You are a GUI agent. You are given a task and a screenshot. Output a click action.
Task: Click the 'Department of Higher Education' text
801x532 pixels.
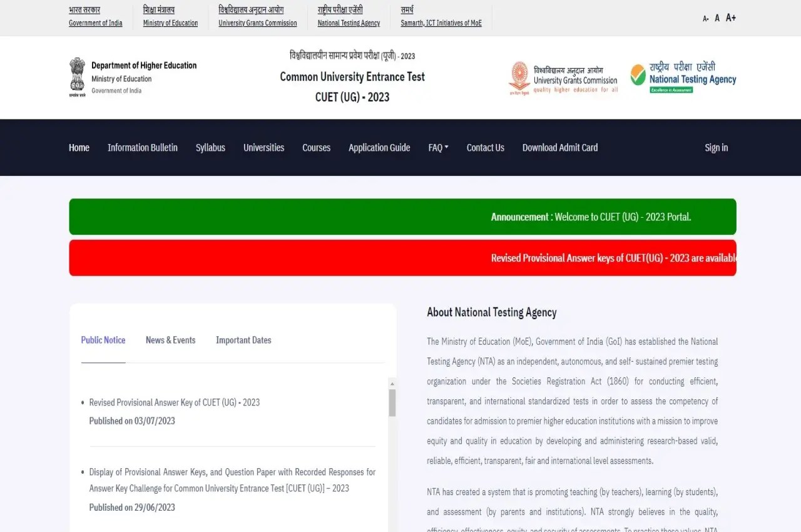144,65
